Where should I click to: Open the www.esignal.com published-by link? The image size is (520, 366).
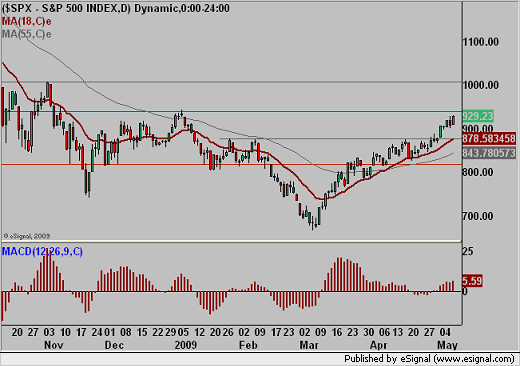pos(475,359)
